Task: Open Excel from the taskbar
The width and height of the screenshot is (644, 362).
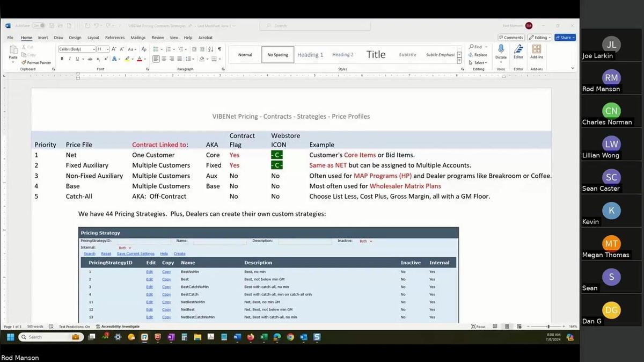Action: (264, 337)
